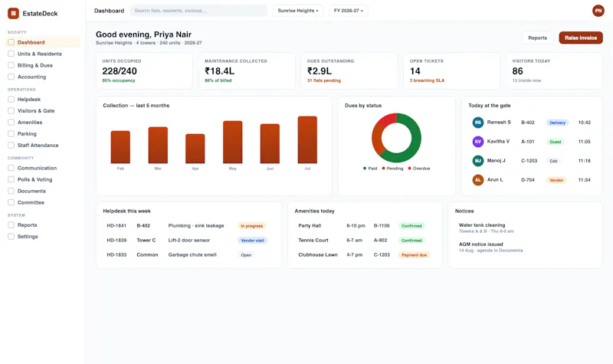Viewport: 613px width, 364px height.
Task: Open the PN user avatar
Action: (598, 11)
